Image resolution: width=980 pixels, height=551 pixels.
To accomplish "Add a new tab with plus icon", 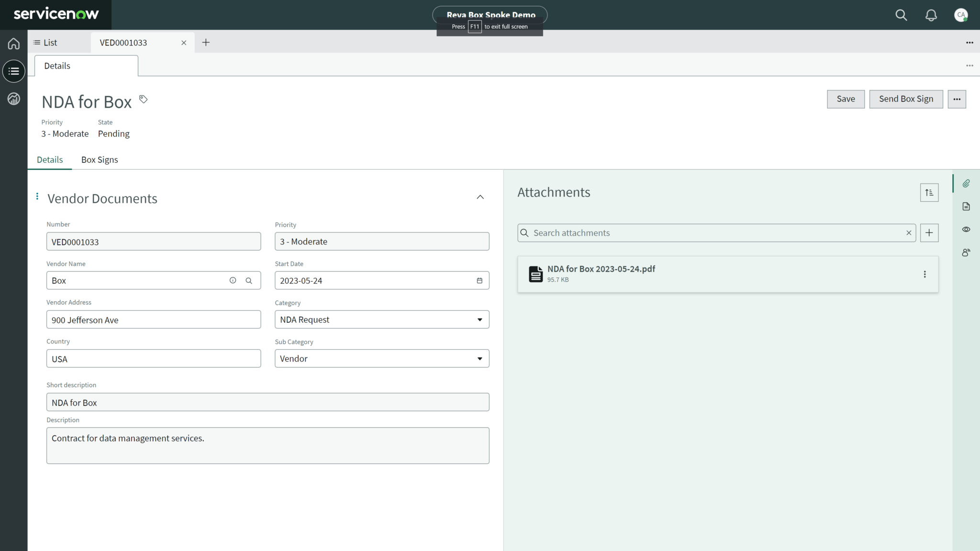I will click(206, 43).
